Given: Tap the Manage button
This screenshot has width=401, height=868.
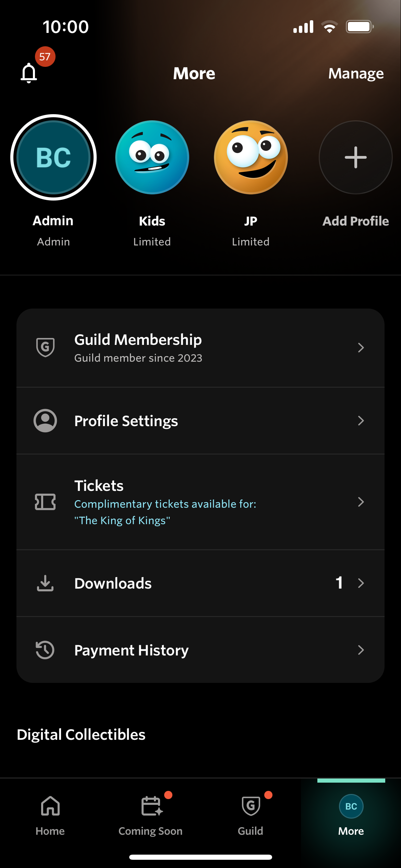Looking at the screenshot, I should [356, 73].
